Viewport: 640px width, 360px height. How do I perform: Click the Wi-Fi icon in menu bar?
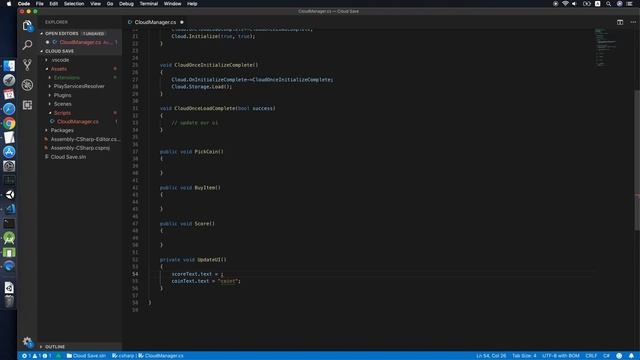565,4
